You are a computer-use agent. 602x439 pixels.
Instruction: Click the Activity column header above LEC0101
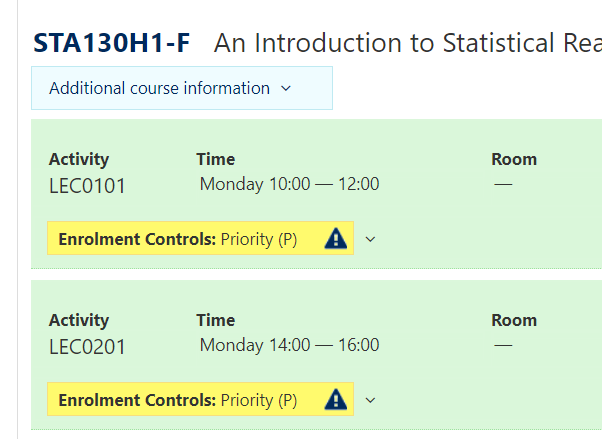pos(79,159)
